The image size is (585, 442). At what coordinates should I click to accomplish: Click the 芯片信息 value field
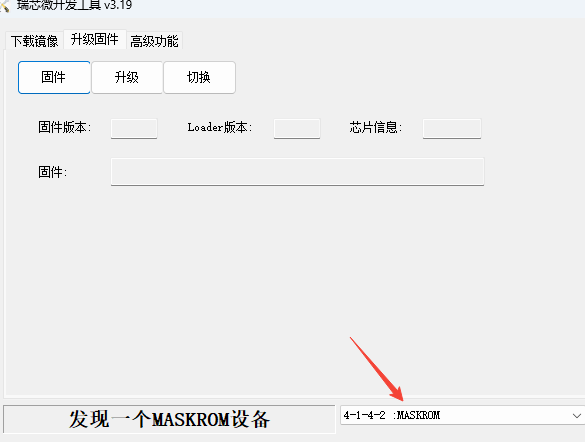pos(452,128)
